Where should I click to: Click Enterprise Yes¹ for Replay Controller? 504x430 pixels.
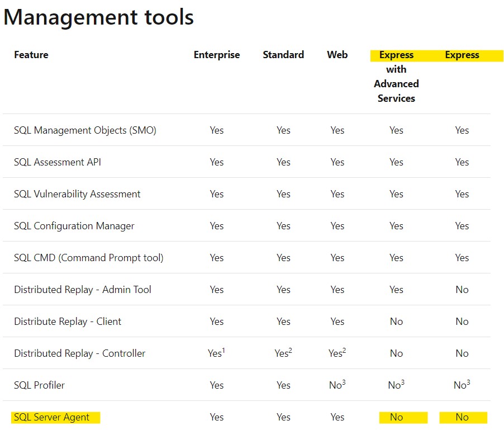coord(216,353)
